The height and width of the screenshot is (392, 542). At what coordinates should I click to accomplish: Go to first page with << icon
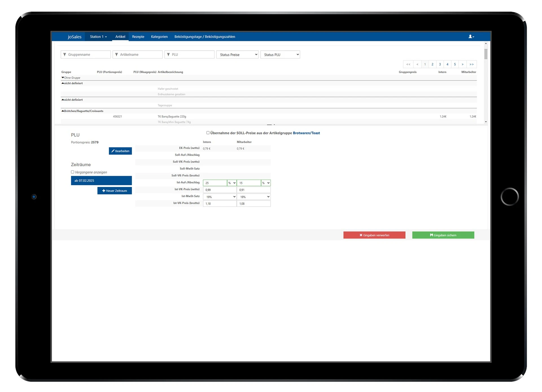(x=408, y=64)
